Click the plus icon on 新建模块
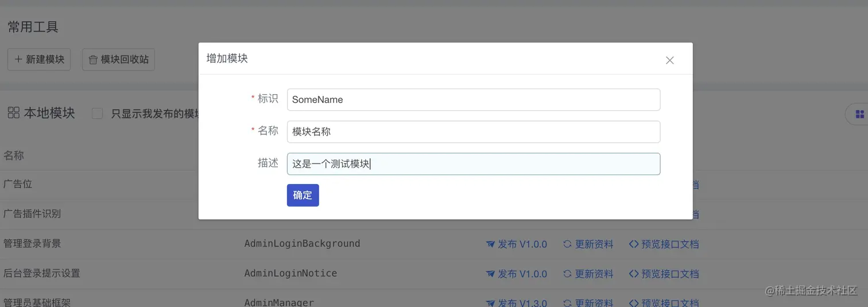The width and height of the screenshot is (868, 307). 18,59
